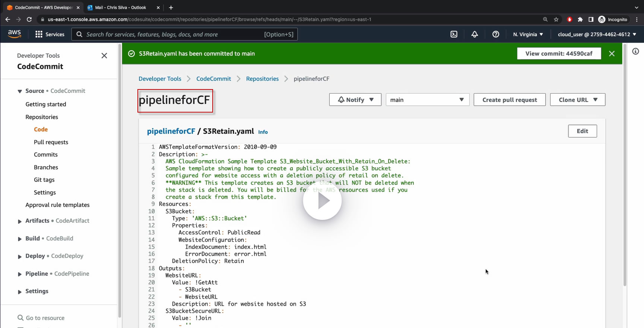Follow the Repositories breadcrumb link
Screen dimensions: 644x328
point(262,79)
